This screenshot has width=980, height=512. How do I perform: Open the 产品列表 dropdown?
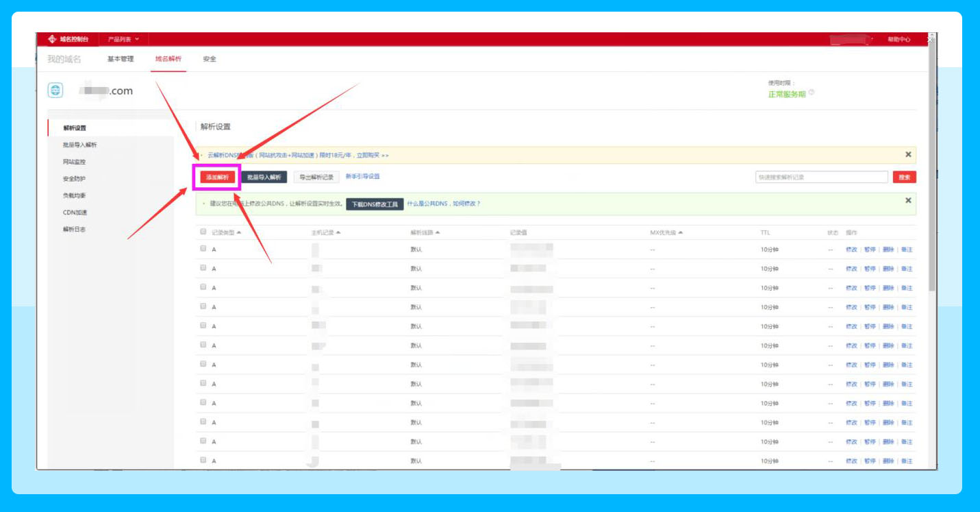click(x=123, y=40)
